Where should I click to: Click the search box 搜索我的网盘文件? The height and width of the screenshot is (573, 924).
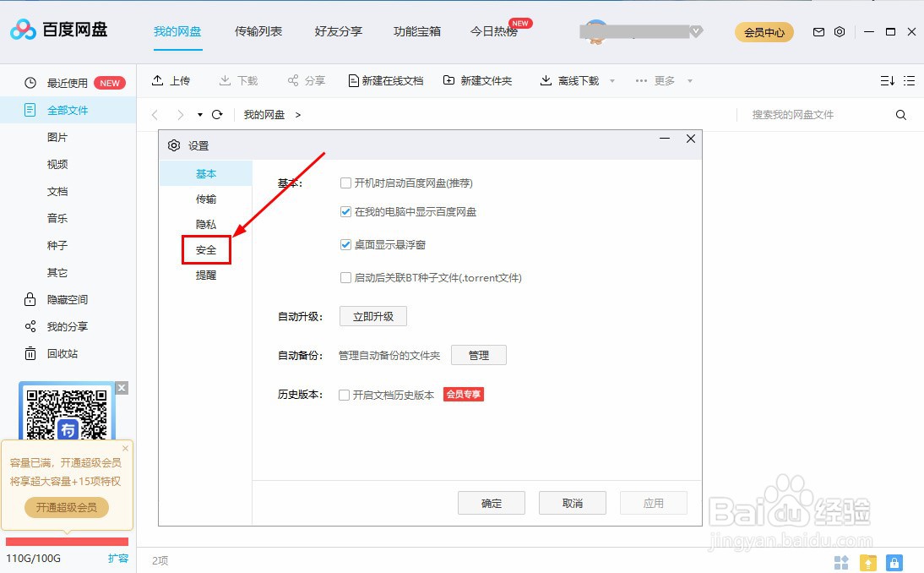click(x=811, y=114)
